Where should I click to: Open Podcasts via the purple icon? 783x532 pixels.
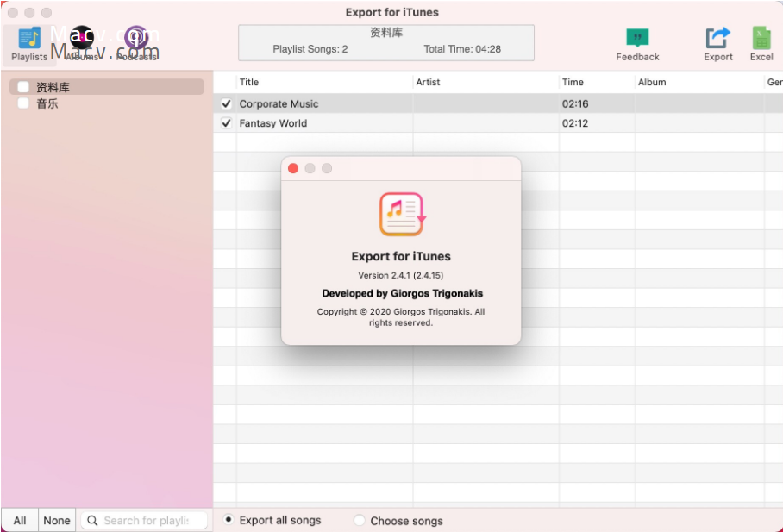point(135,37)
